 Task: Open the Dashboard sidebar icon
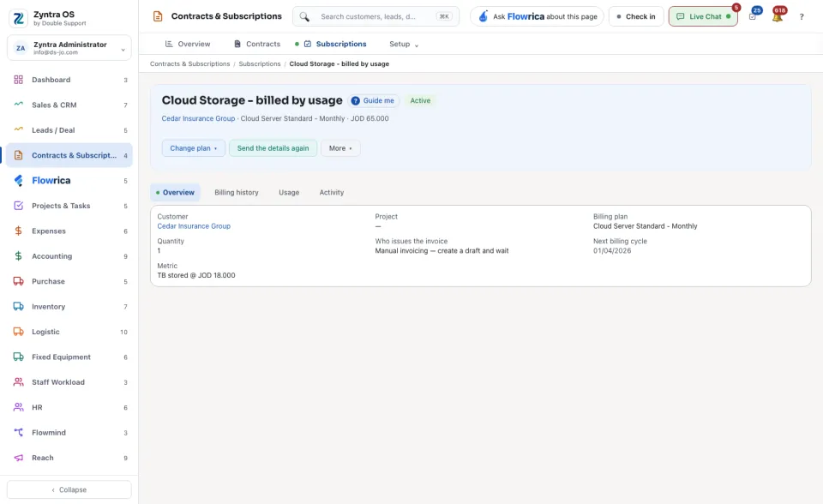18,80
